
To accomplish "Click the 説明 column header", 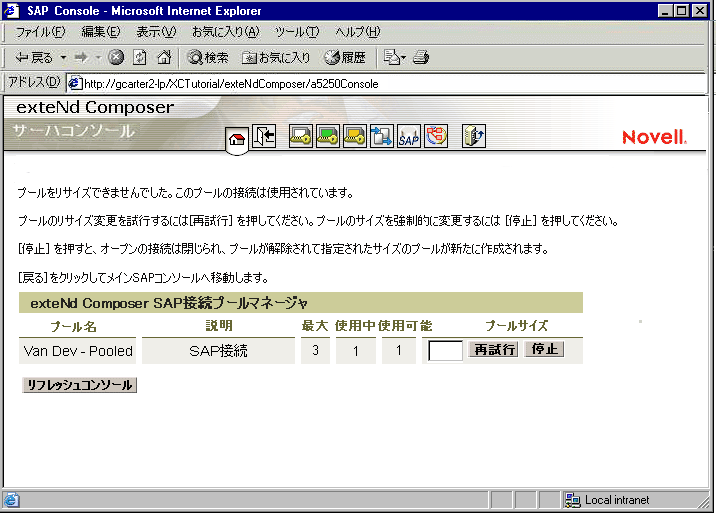I will click(219, 326).
